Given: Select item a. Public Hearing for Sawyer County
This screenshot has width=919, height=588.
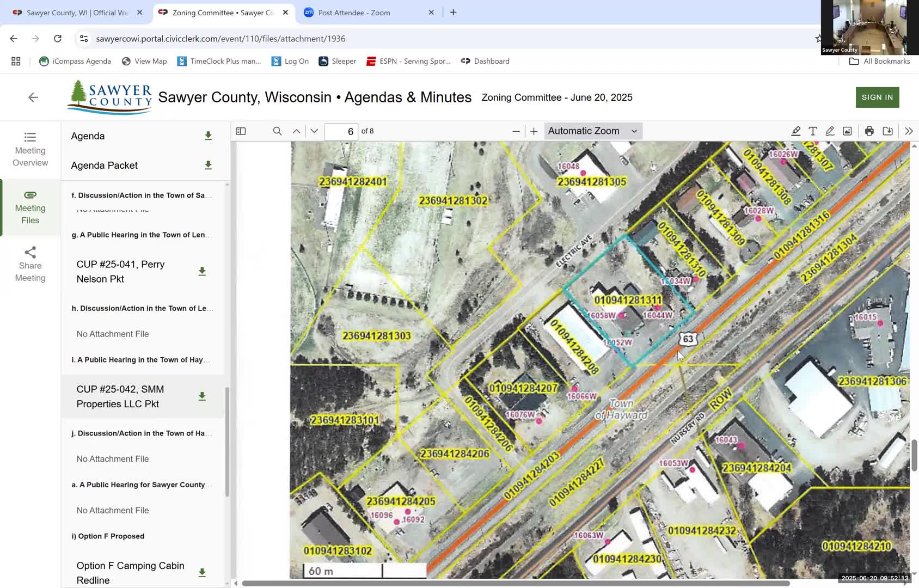Looking at the screenshot, I should click(x=142, y=485).
